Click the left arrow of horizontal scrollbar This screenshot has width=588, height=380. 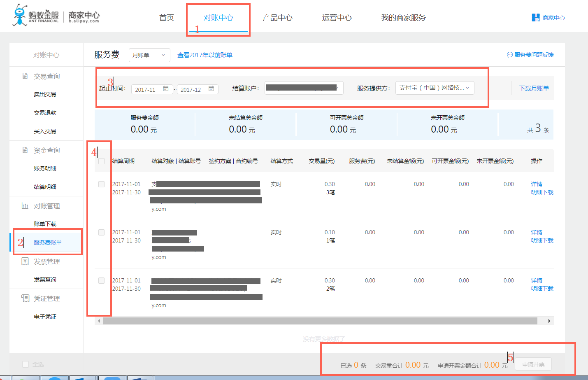99,321
